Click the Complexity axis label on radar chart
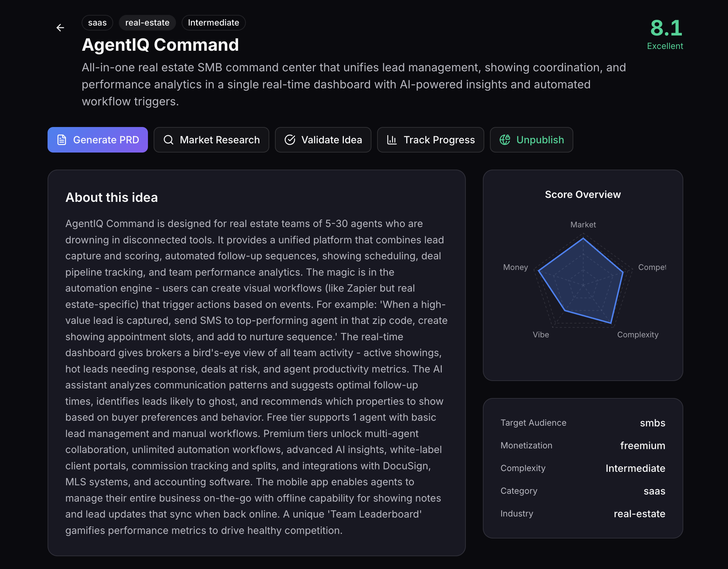The width and height of the screenshot is (728, 569). pyautogui.click(x=638, y=335)
